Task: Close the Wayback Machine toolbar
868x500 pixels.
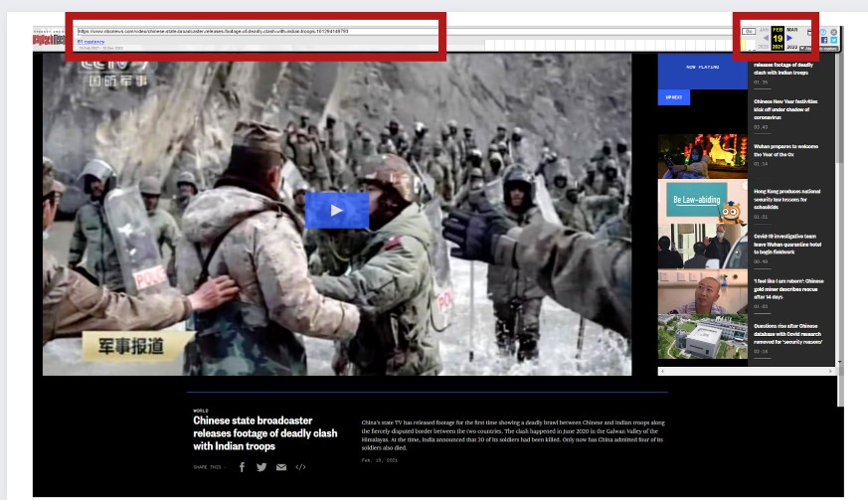Action: [x=834, y=32]
